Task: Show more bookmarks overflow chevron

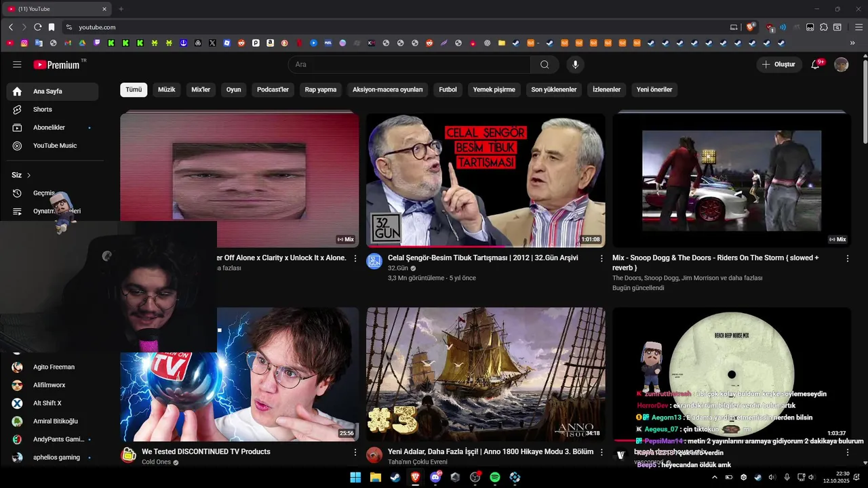Action: 852,43
